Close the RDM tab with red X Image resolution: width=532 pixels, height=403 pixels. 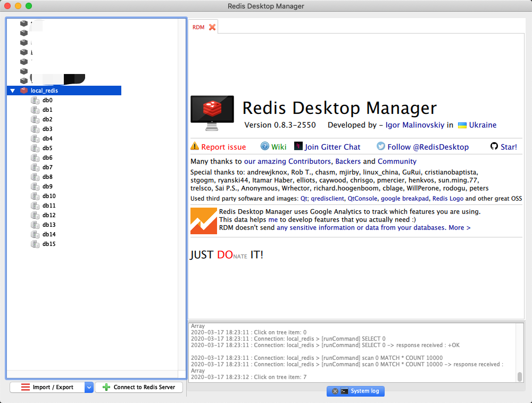(x=212, y=27)
